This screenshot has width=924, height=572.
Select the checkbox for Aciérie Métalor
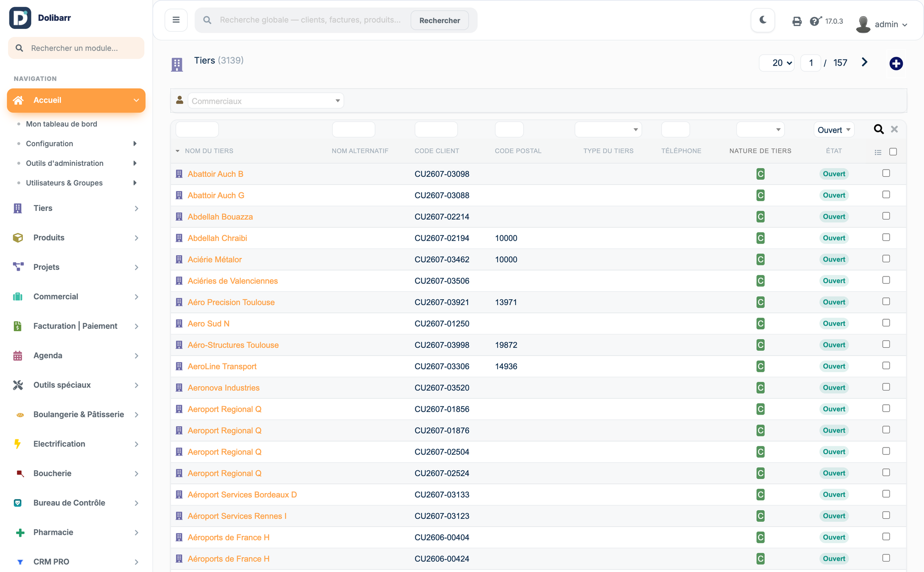click(886, 258)
